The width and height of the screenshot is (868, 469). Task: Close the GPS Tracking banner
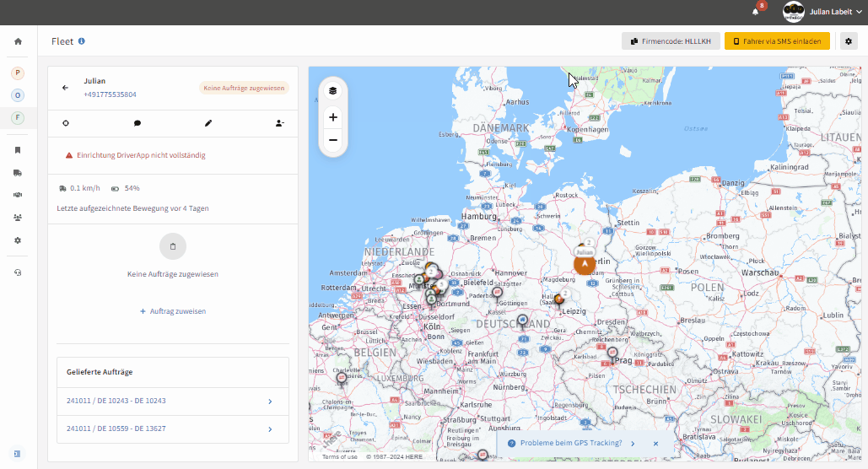655,444
